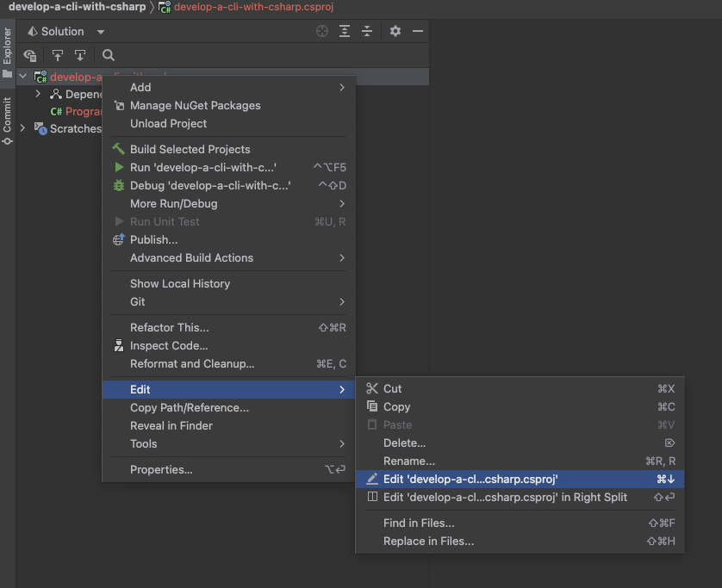
Task: Click the Locate Opened File crosshair icon
Action: pos(321,31)
